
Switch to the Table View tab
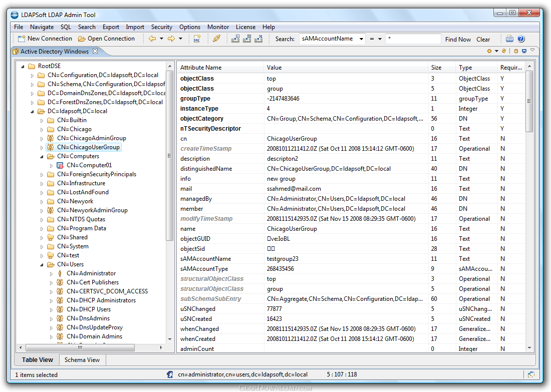[x=37, y=359]
